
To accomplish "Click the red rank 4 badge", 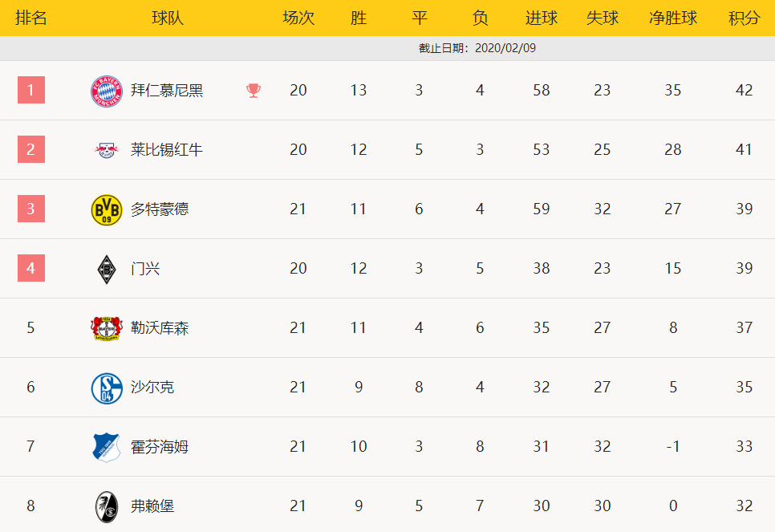I will [31, 268].
